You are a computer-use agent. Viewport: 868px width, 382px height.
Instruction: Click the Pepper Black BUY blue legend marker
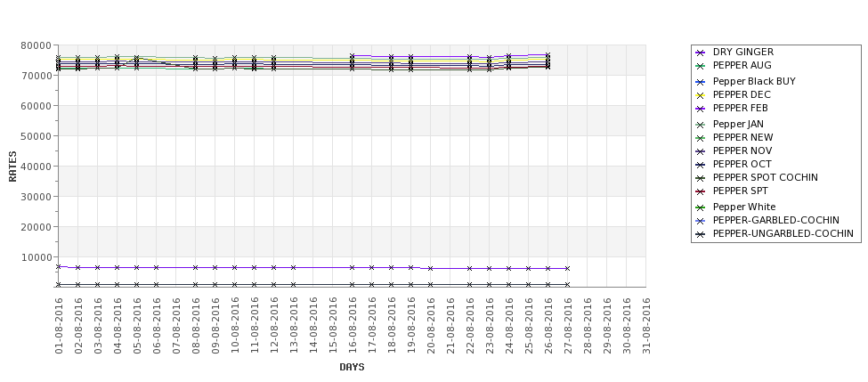(x=701, y=82)
